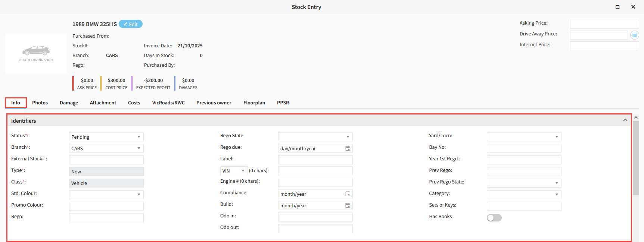Click the scroll up arrow of the scrollbar
The width and height of the screenshot is (644, 242).
(x=636, y=117)
